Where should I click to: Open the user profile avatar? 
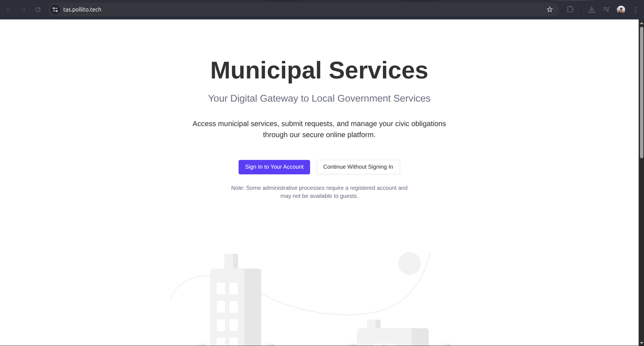coord(621,10)
